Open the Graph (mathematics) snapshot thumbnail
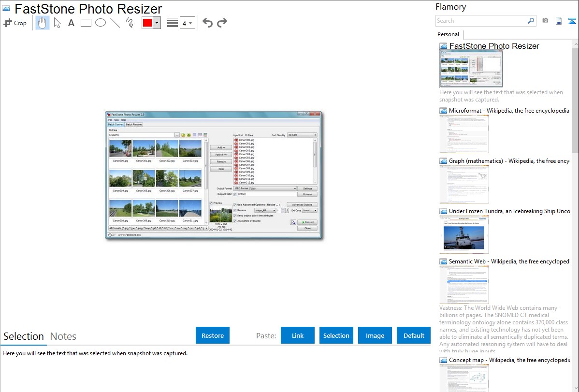Viewport: 579px width, 392px height. click(x=464, y=184)
